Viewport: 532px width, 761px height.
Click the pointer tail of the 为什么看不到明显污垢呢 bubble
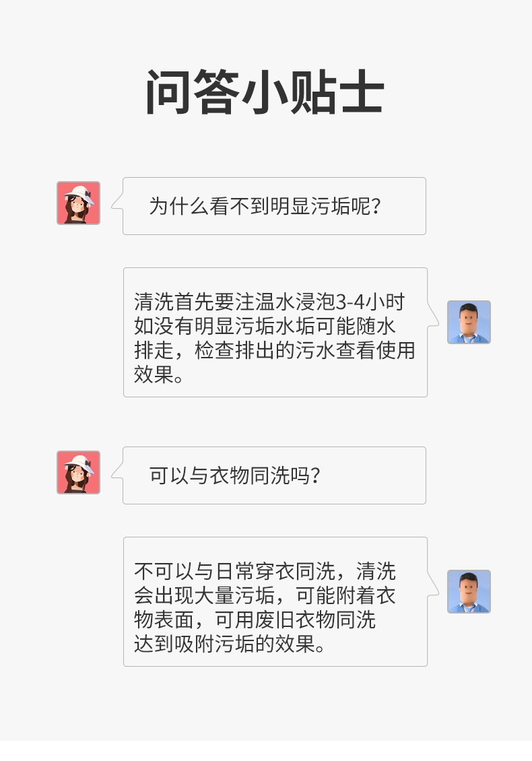117,201
